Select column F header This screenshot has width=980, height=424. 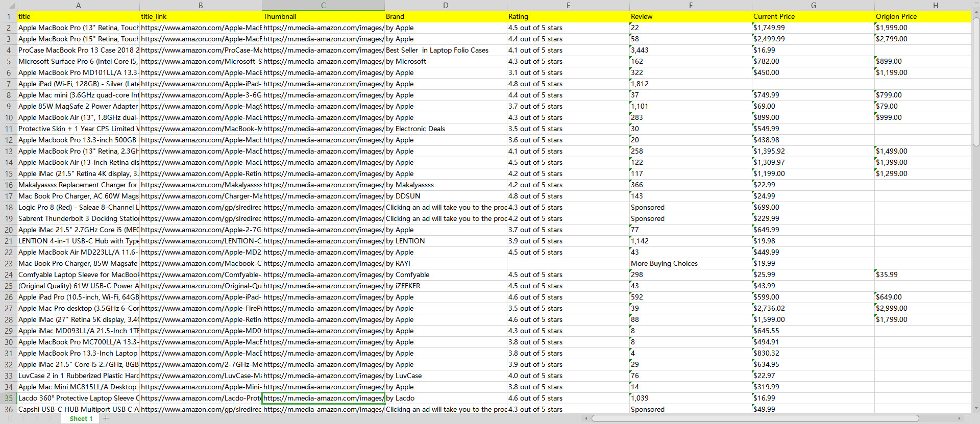tap(691, 6)
